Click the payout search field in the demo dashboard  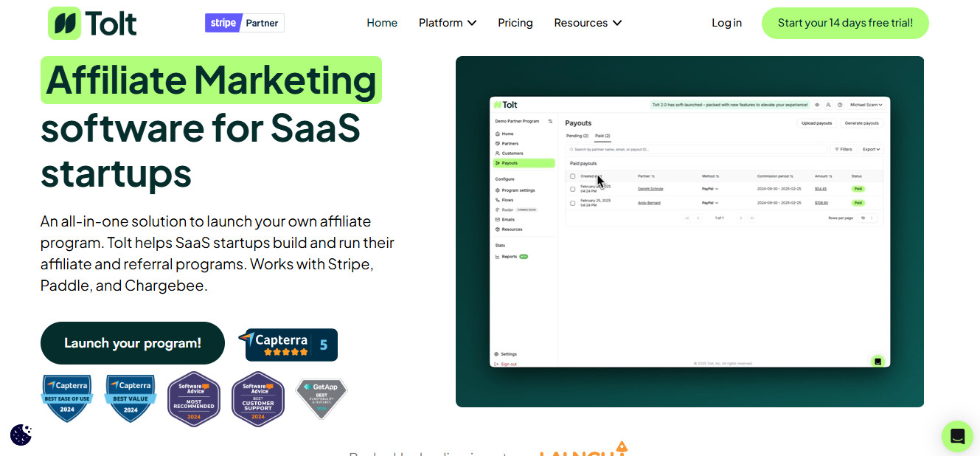click(696, 149)
